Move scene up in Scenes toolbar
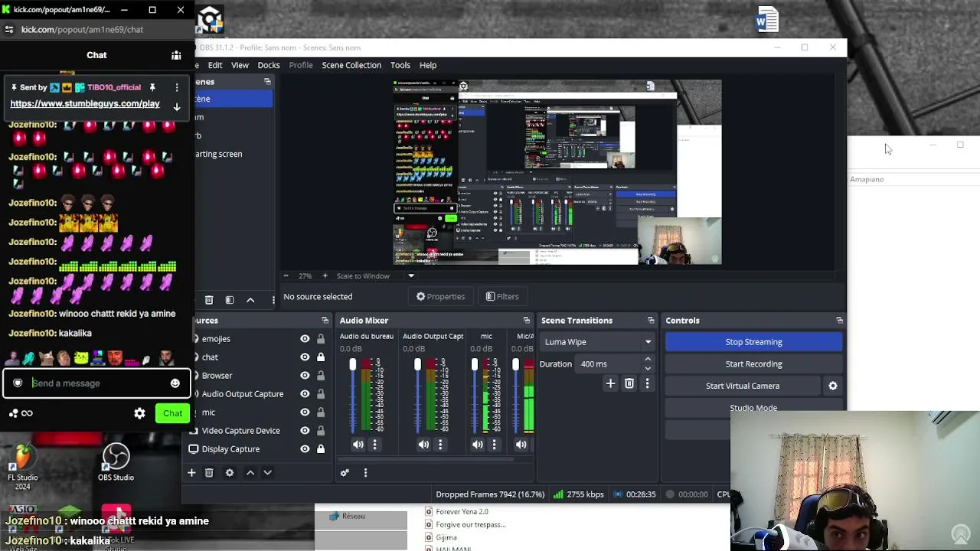Screen dimensions: 980x551 click(250, 300)
